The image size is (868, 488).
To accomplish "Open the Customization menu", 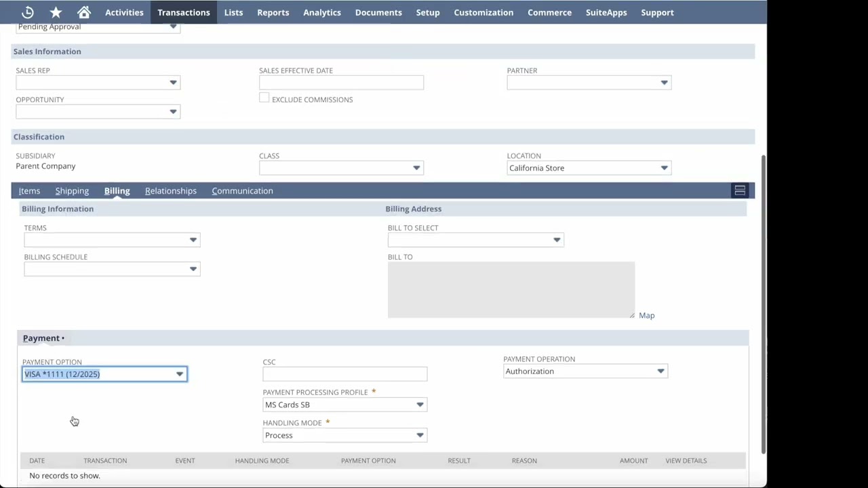I will pyautogui.click(x=484, y=12).
